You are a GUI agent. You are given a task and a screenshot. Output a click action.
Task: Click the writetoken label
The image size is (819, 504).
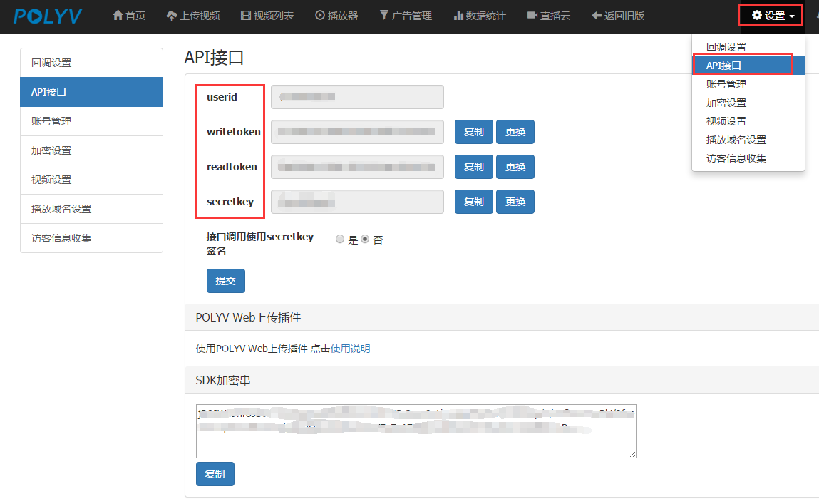pos(234,132)
